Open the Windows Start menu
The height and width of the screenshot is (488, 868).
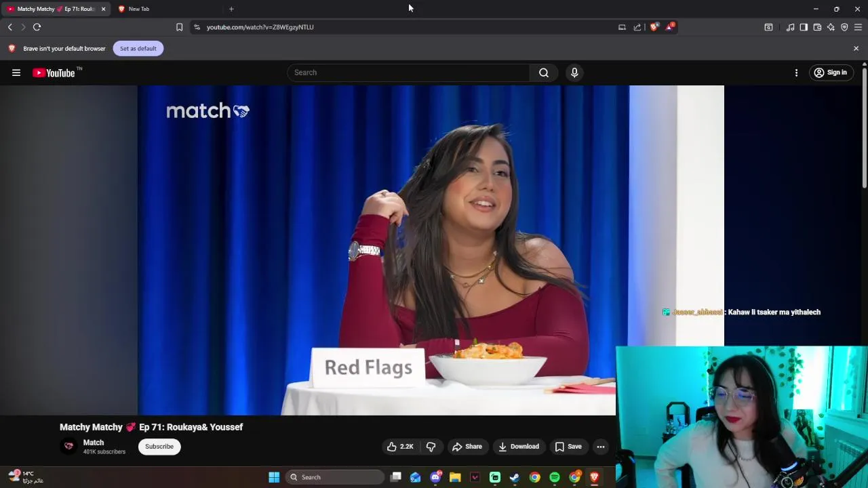(274, 477)
